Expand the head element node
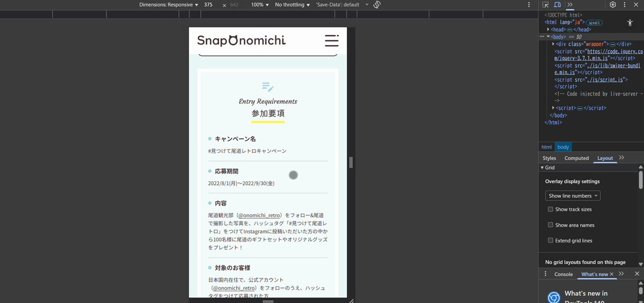This screenshot has width=644, height=303. (548, 29)
